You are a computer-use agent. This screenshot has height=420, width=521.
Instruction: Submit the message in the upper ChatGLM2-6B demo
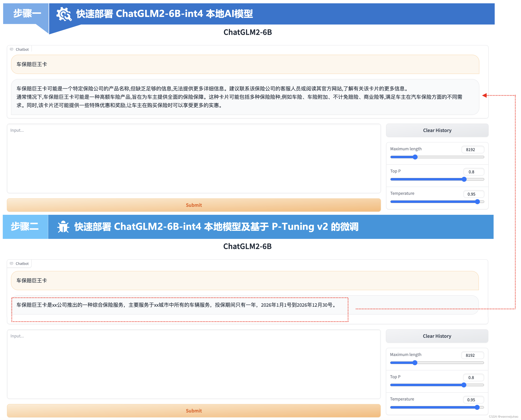coord(194,205)
